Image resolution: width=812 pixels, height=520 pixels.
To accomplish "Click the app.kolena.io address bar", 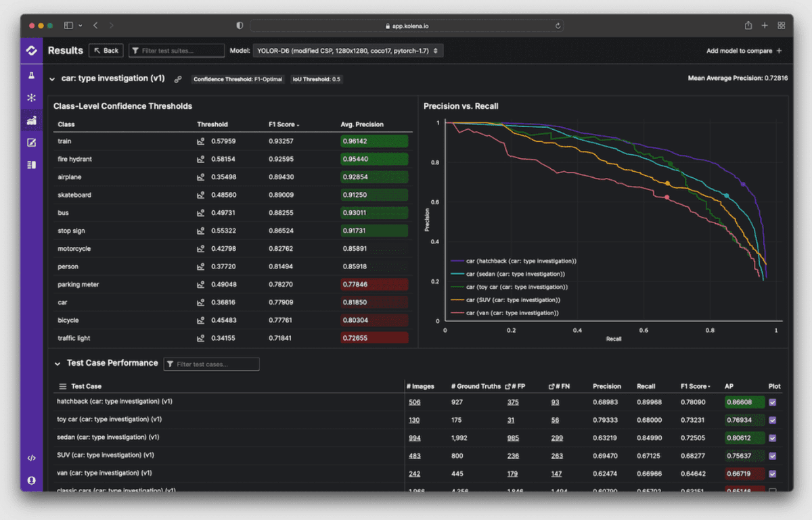I will (407, 26).
